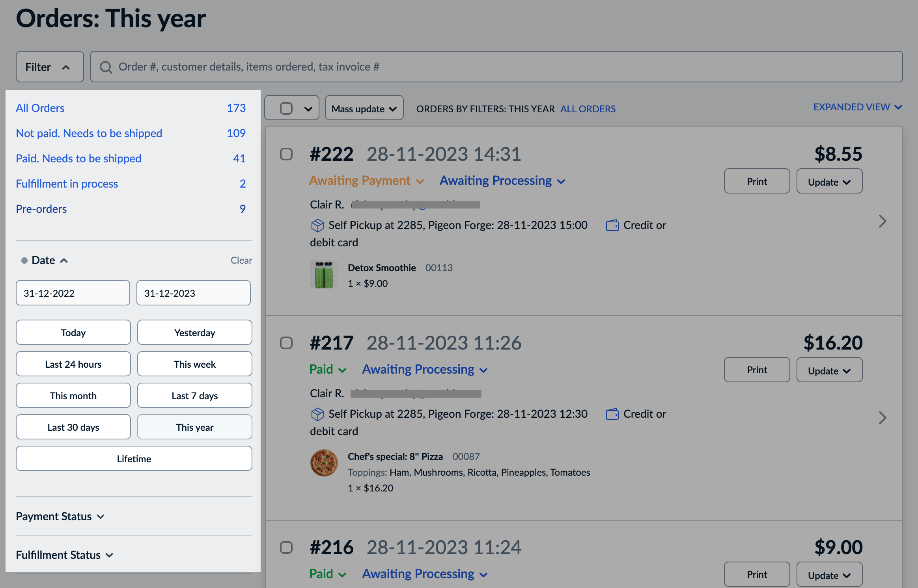
Task: Click the Last 30 days button
Action: [x=73, y=427]
